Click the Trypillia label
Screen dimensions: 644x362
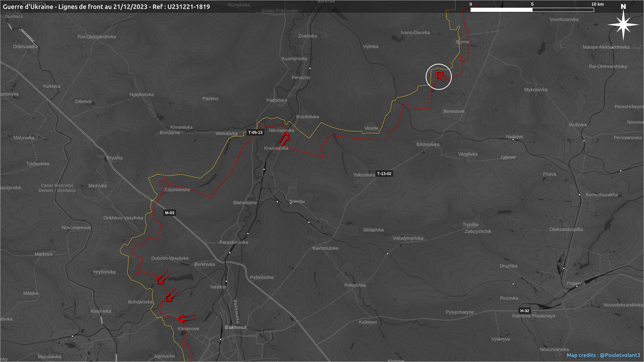coord(471,225)
